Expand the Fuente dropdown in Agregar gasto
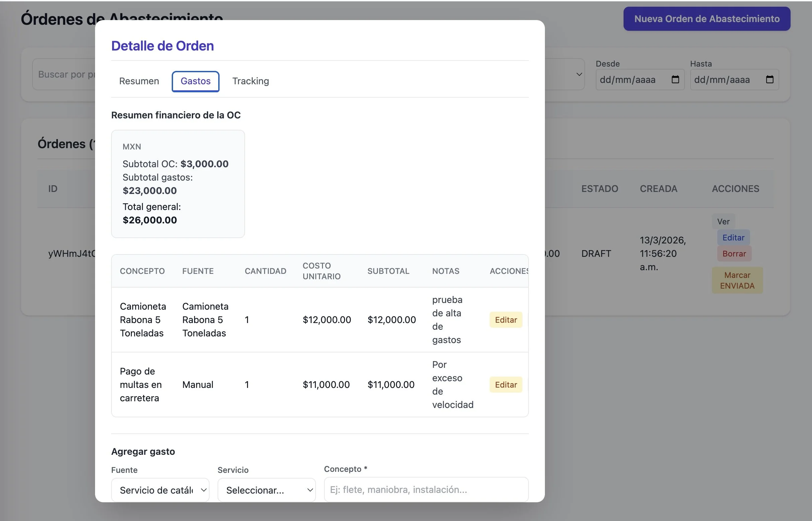The height and width of the screenshot is (521, 812). 160,490
